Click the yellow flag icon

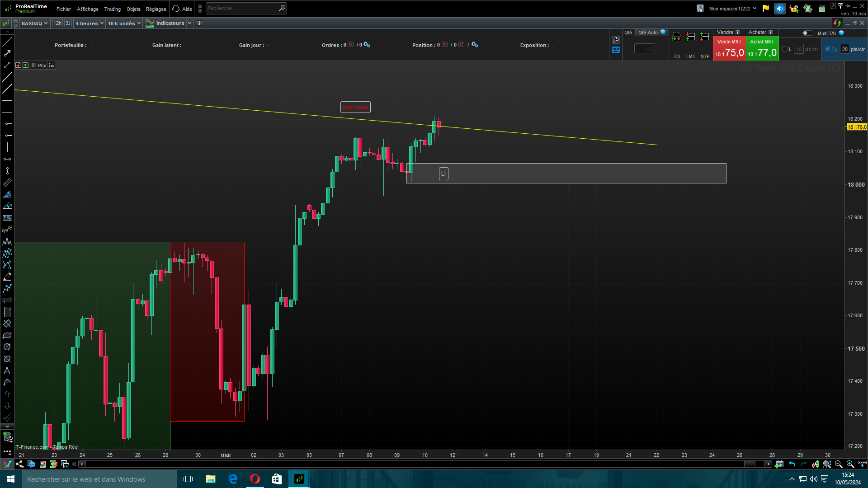point(765,9)
